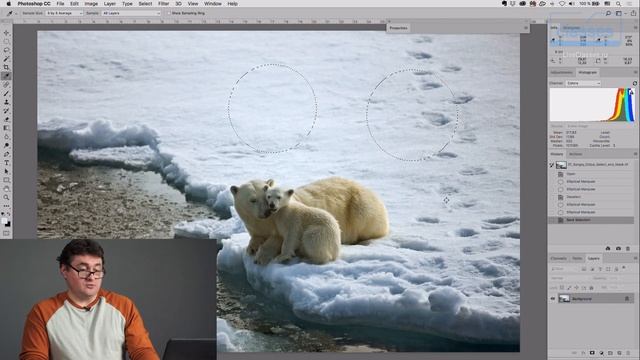Screen dimensions: 640x360
Task: Toggle lock position
Action: [x=576, y=288]
